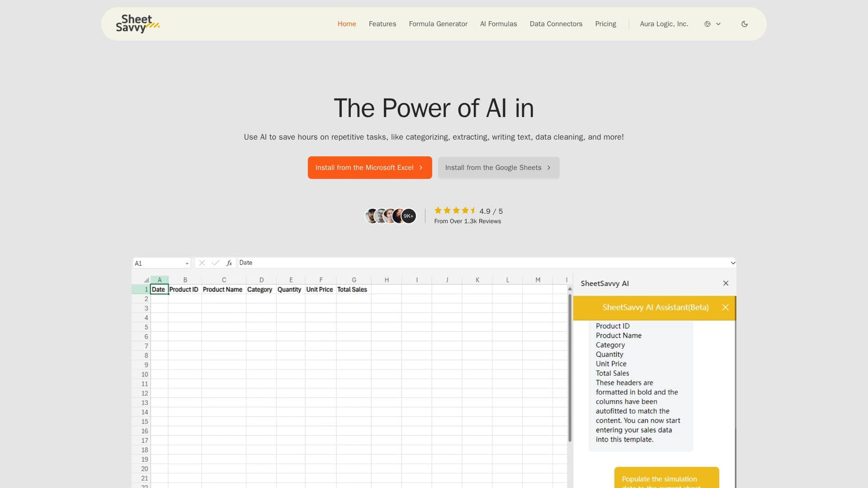Click cell containing Date
The image size is (868, 488).
(x=159, y=290)
